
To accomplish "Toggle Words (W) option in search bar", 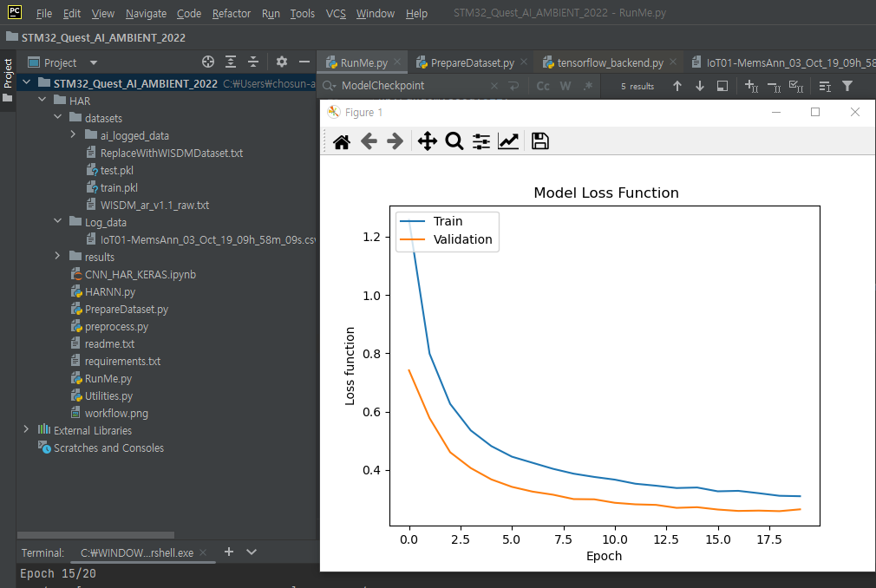I will [565, 86].
